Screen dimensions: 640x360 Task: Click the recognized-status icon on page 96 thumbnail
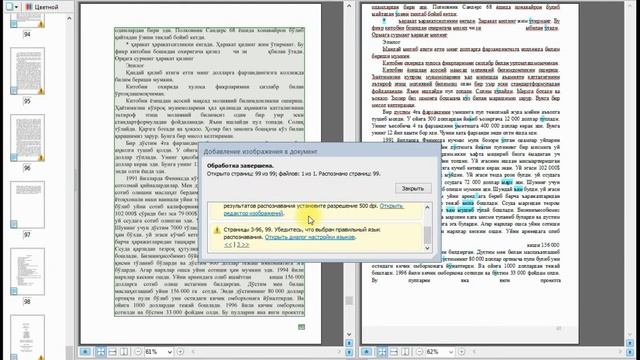point(14,157)
